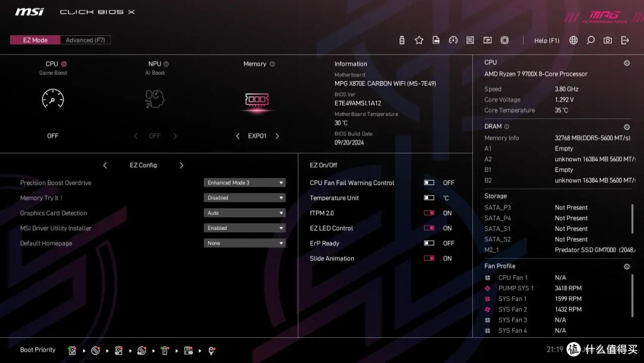Click the CPU Game Boost OFF label
This screenshot has height=363, width=644.
tap(52, 136)
